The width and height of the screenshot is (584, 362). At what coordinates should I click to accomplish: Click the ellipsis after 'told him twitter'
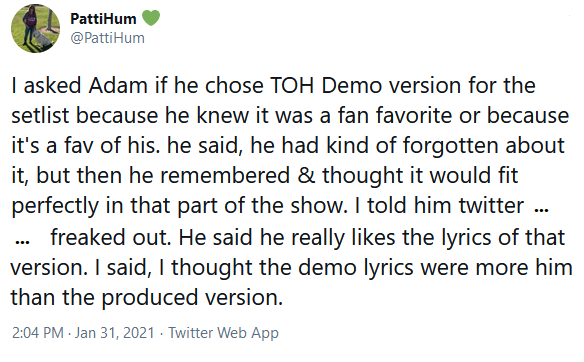541,210
